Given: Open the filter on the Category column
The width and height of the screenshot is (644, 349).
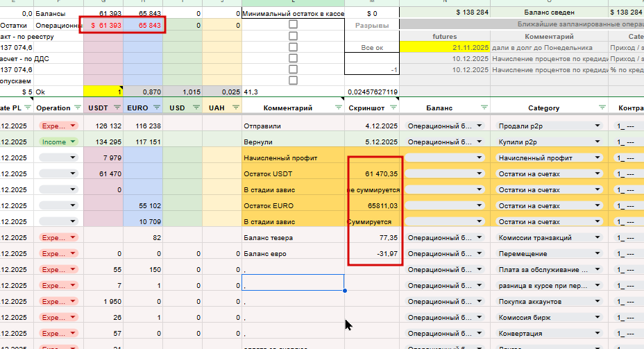Looking at the screenshot, I should [x=602, y=108].
